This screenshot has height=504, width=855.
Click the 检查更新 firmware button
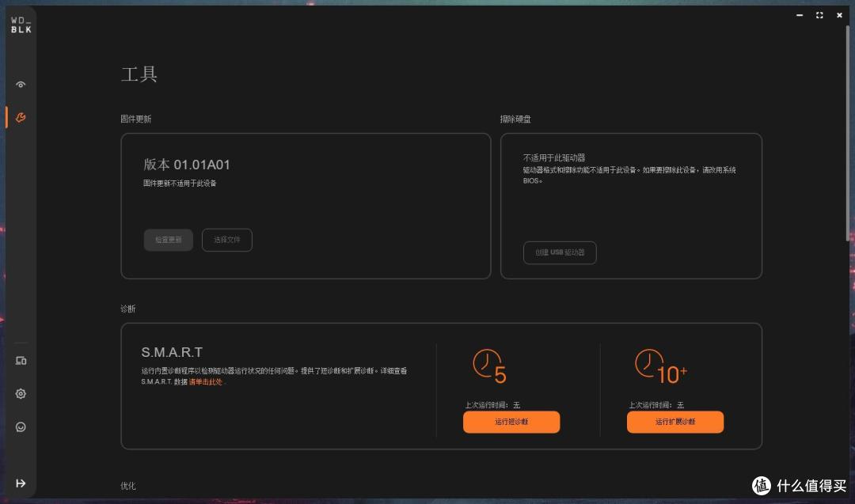click(x=169, y=240)
